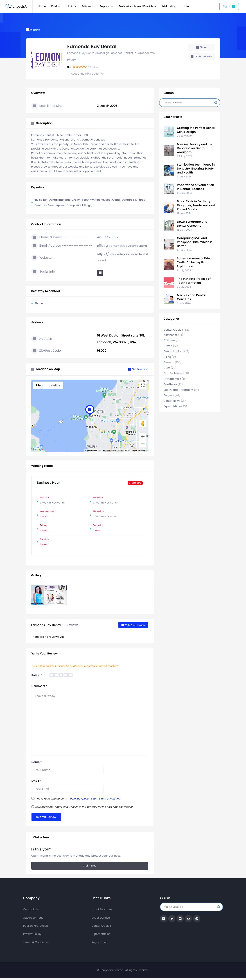Viewport: 246px width, 980px height.
Task: Zoom out on the map with minus
Action: [143, 444]
